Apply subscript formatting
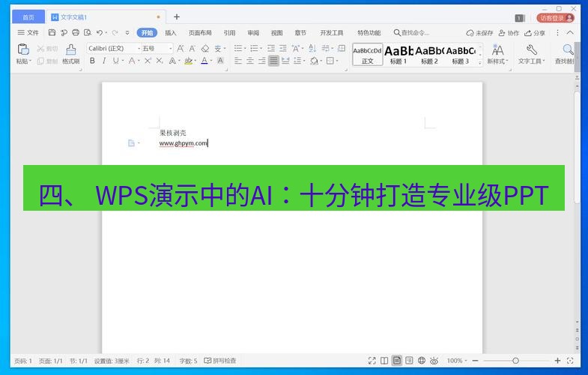588x375 pixels. pyautogui.click(x=160, y=61)
